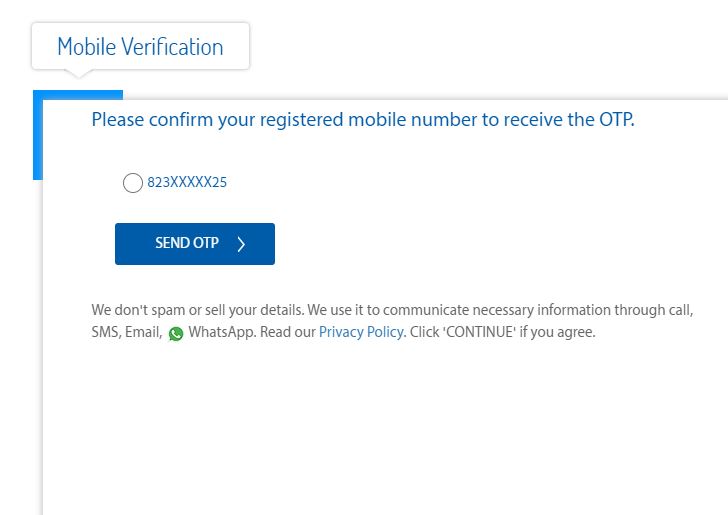Click the SEND OTP button text
Screen dimensions: 728x515
[187, 243]
